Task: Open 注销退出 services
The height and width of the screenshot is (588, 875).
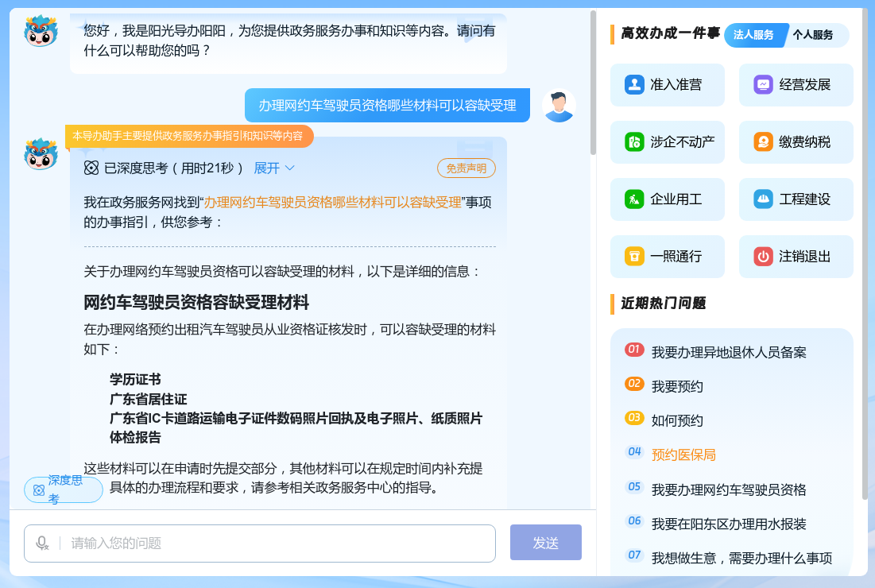Action: (796, 256)
